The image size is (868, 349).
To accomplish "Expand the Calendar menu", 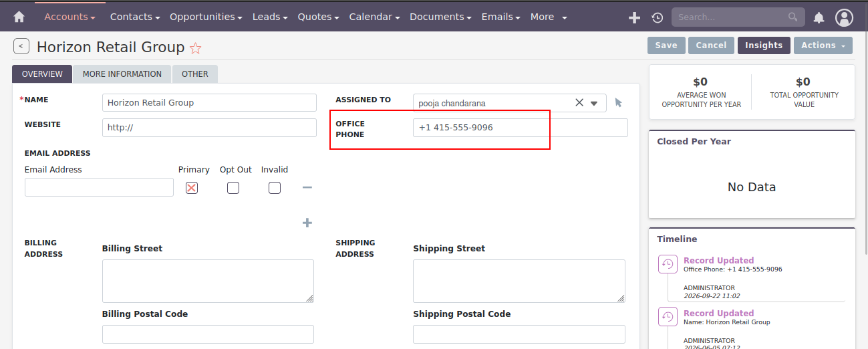I will 374,17.
